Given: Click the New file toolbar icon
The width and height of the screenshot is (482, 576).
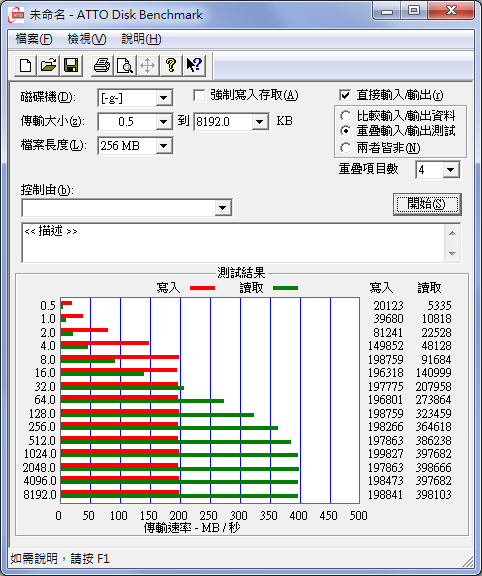Looking at the screenshot, I should click(x=25, y=65).
